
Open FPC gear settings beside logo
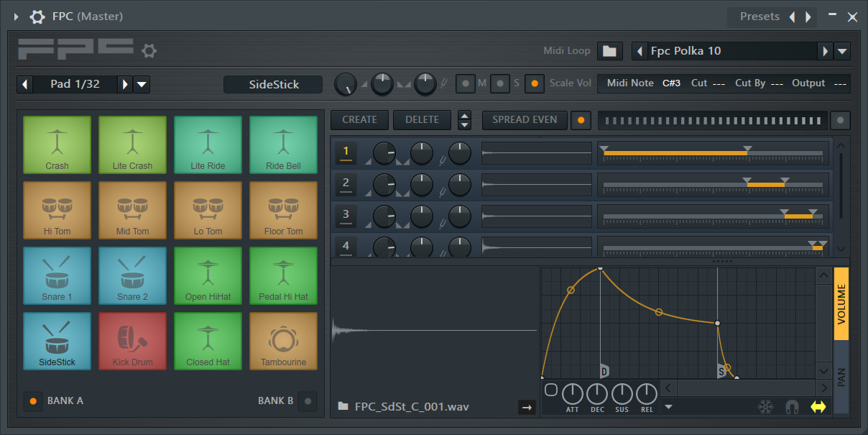(x=149, y=50)
